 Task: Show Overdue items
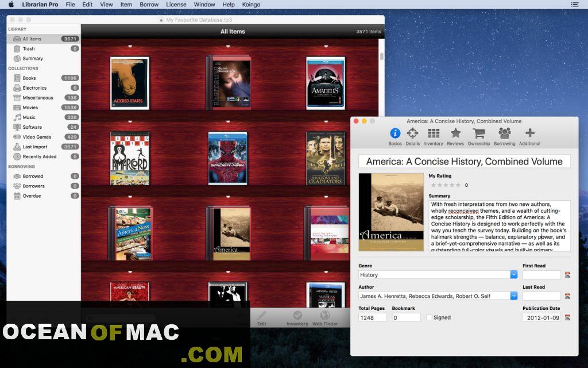coord(44,195)
